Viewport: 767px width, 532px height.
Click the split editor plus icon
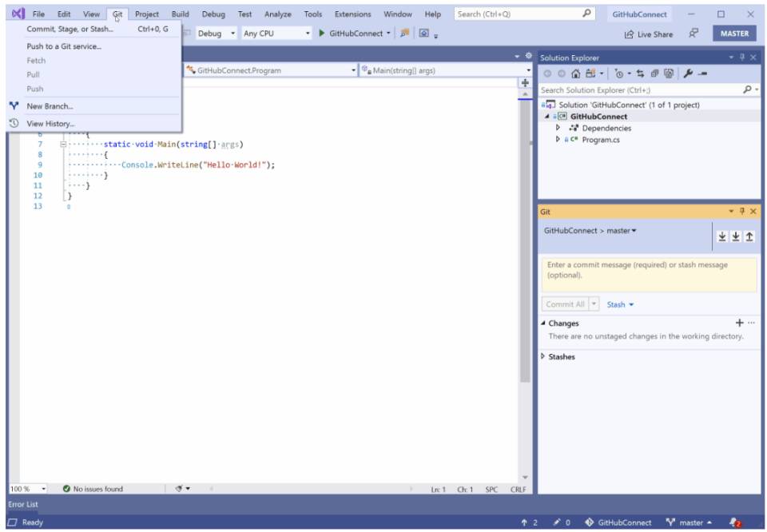[x=525, y=82]
